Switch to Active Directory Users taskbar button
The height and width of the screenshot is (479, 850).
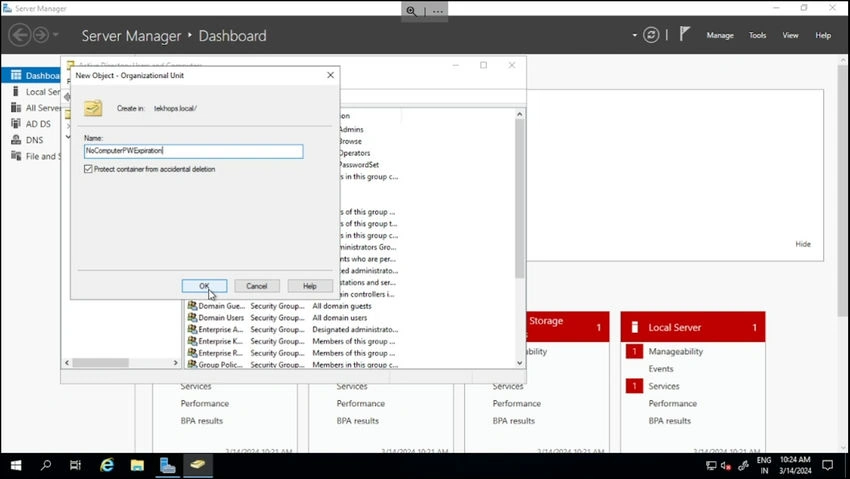[x=198, y=465]
